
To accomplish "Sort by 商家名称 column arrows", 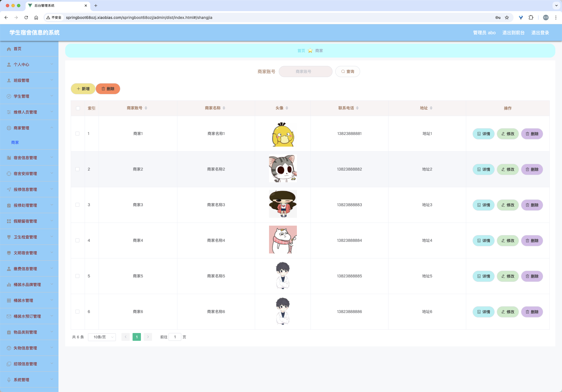I will [x=224, y=108].
